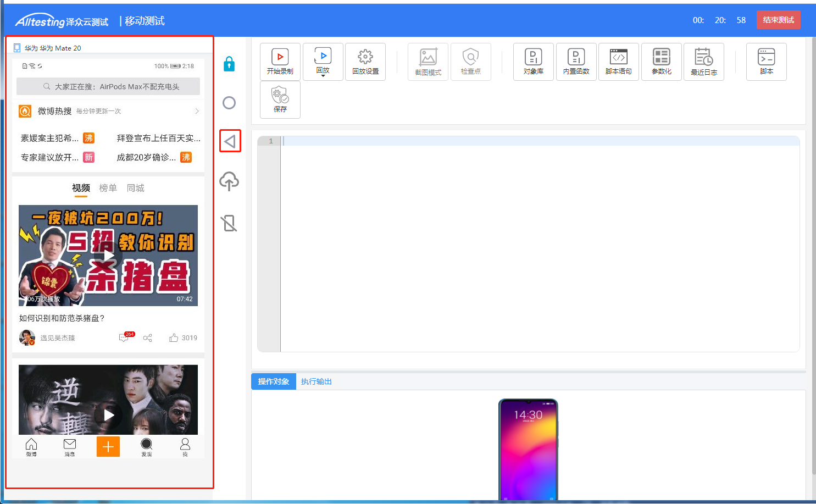View 最近日志 recent logs
This screenshot has width=816, height=504.
(704, 62)
